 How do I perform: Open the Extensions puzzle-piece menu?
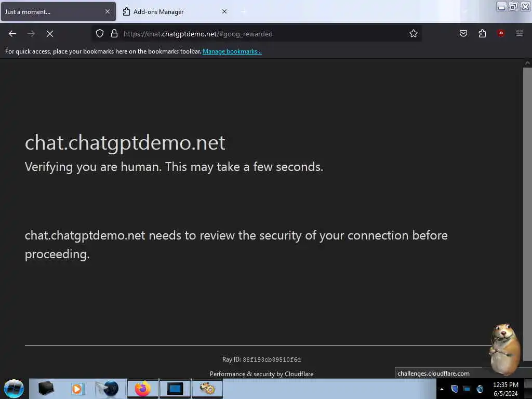click(482, 33)
